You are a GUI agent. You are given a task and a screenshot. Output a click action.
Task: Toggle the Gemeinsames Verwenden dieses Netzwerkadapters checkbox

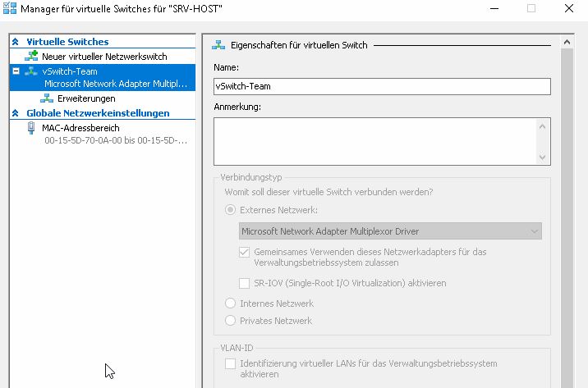pyautogui.click(x=244, y=252)
